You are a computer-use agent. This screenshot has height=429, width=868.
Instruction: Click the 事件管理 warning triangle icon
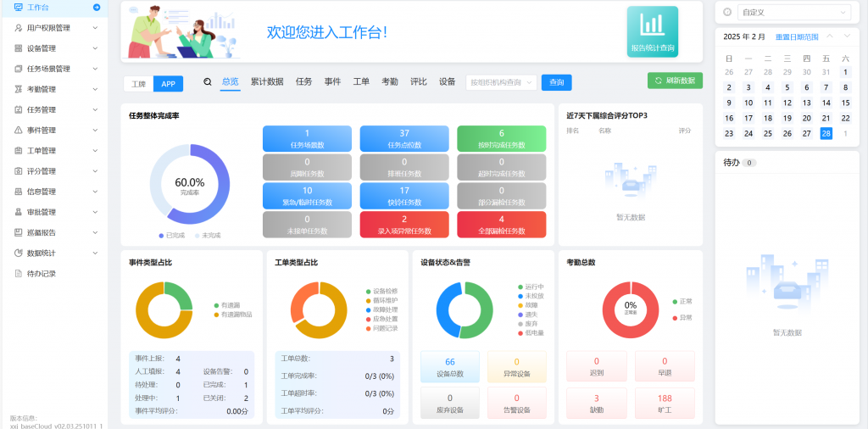(x=19, y=131)
